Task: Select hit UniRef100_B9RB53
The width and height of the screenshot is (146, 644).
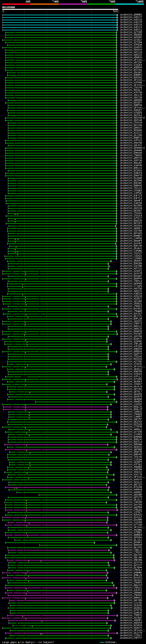Action: click(131, 75)
